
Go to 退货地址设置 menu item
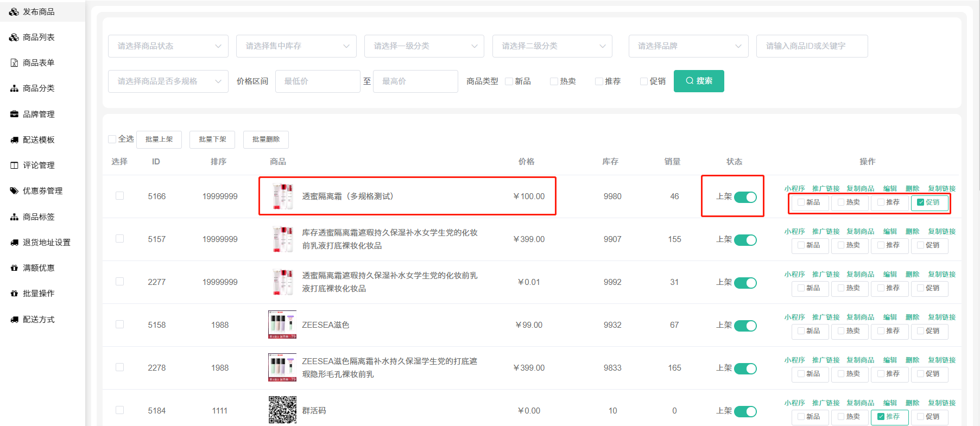pos(46,243)
